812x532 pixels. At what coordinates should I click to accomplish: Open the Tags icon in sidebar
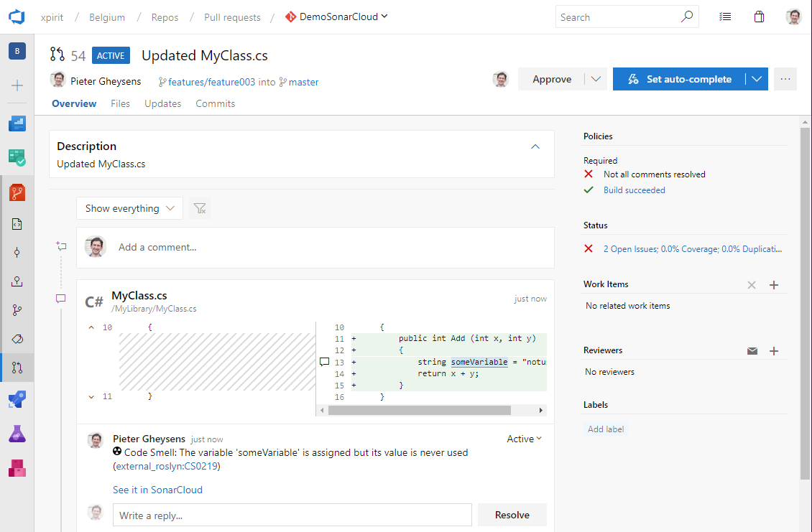[17, 339]
